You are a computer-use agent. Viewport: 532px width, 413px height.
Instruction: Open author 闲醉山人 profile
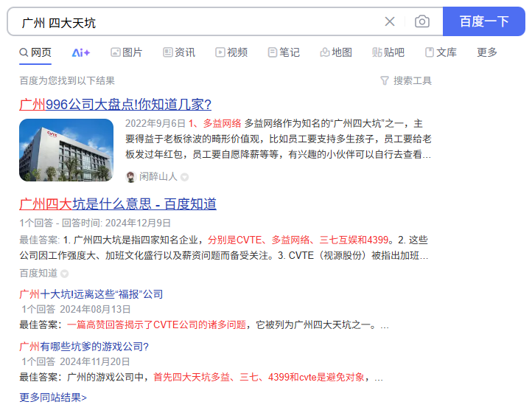pos(158,176)
